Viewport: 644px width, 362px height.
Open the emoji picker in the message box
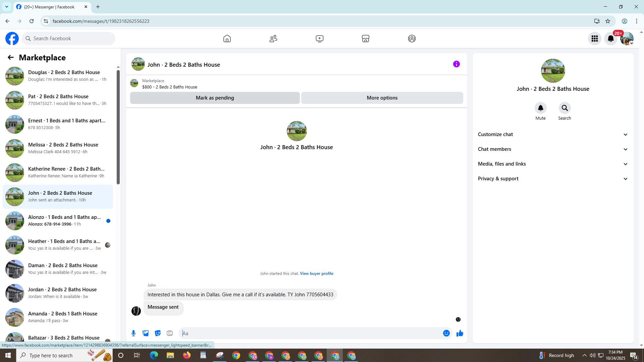coord(446,333)
